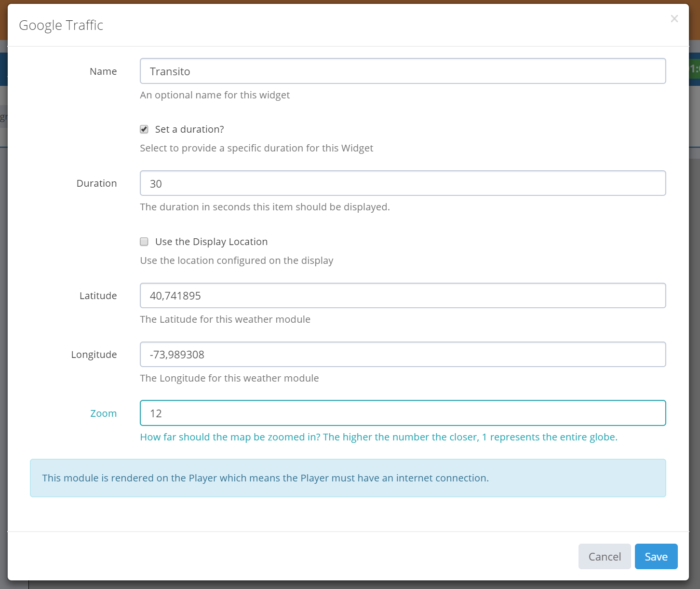This screenshot has width=700, height=589.
Task: Click the Google Traffic dialog title
Action: coord(61,25)
